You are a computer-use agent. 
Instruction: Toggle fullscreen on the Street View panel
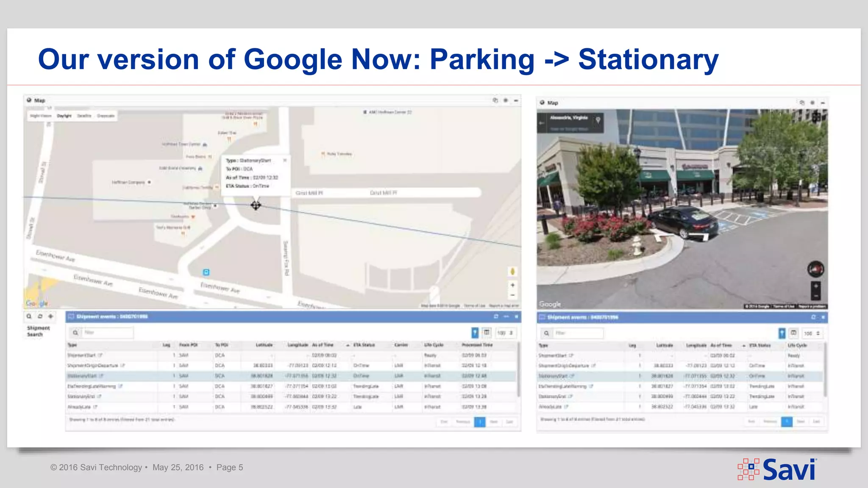pyautogui.click(x=816, y=117)
